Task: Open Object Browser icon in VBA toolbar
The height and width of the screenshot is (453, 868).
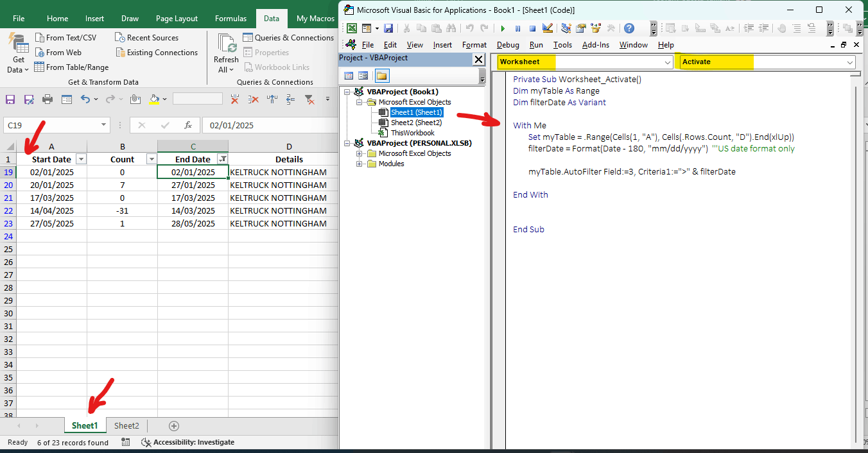Action: tap(596, 28)
